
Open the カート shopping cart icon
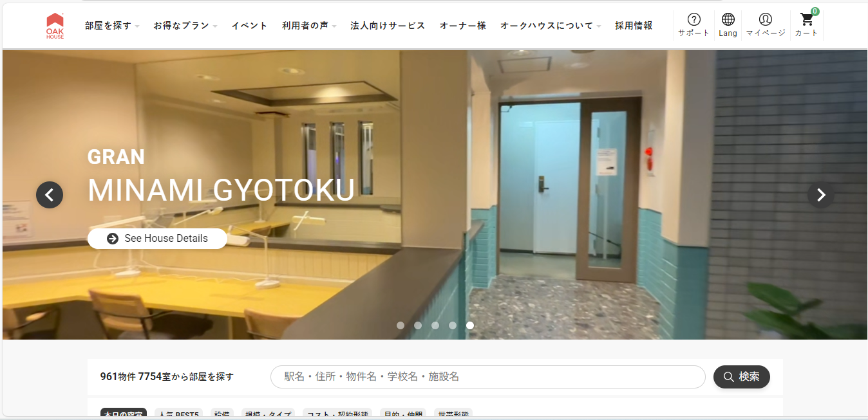[806, 25]
